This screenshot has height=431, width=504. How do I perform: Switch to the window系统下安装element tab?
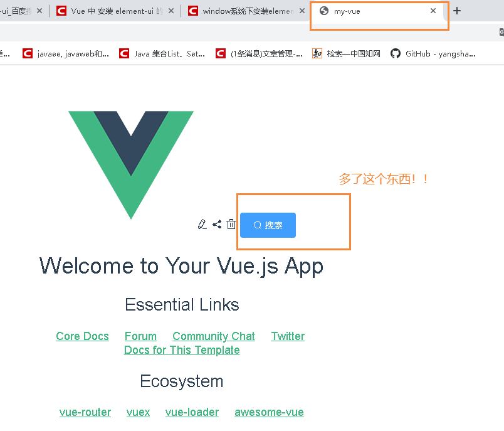(246, 11)
